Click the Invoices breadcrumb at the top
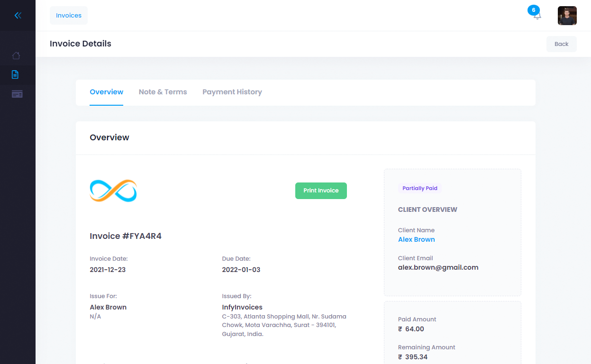Viewport: 591px width, 364px height. (x=68, y=15)
